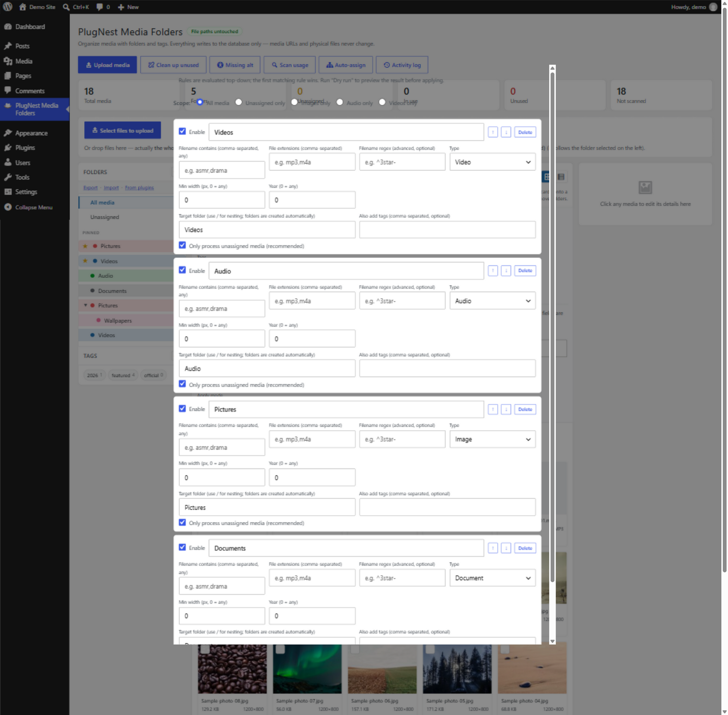Move Videos rule up arrow

(x=493, y=132)
